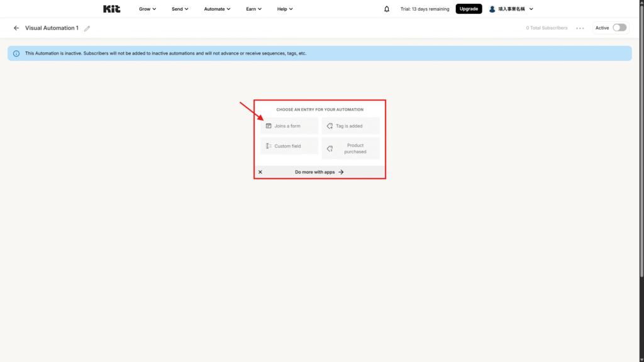Go back using the left arrow

pos(16,28)
